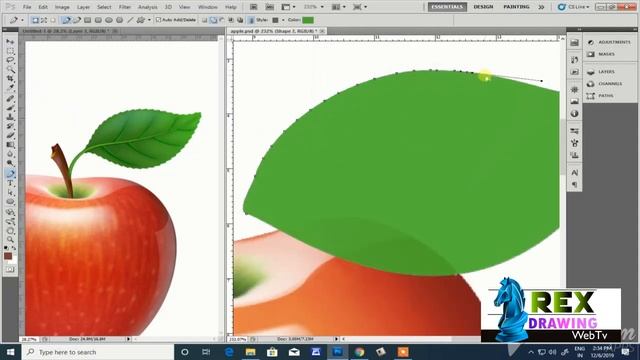Open the Navigator panel icon
This screenshot has width=640, height=360.
tap(574, 89)
